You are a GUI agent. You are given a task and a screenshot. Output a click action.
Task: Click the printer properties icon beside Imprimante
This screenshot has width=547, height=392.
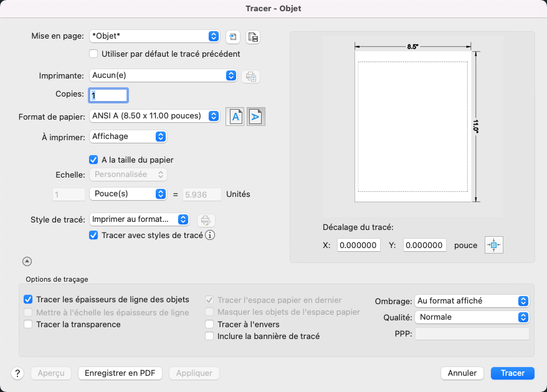pos(251,77)
